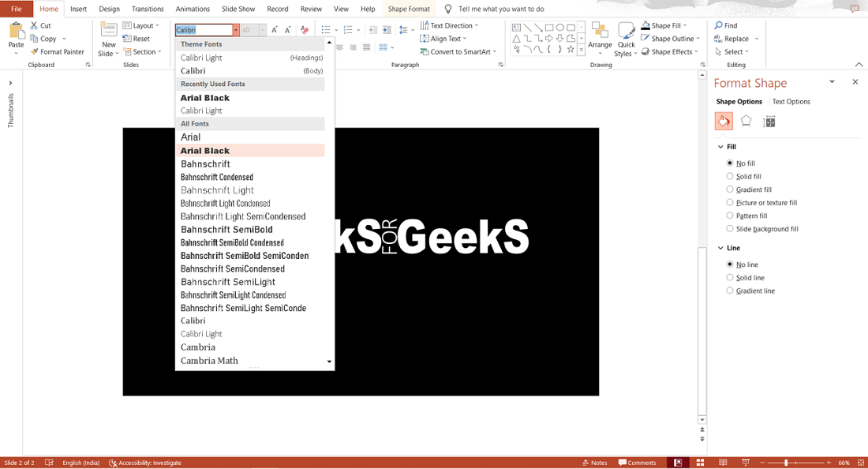The width and height of the screenshot is (868, 469).
Task: Select the No line radio button
Action: [730, 265]
